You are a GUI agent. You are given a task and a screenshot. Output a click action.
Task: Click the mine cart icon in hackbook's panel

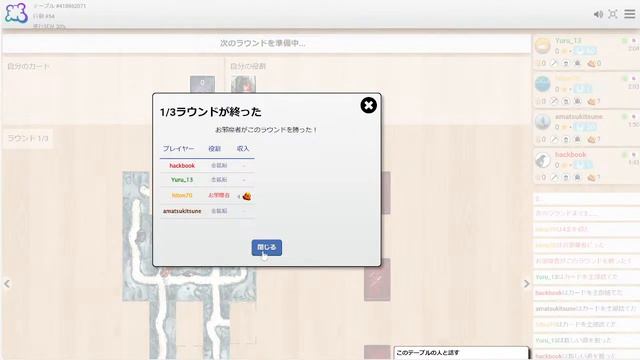578,177
